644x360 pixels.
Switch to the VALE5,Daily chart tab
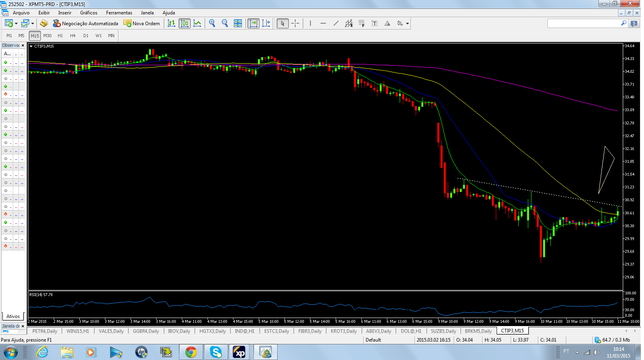(111, 331)
